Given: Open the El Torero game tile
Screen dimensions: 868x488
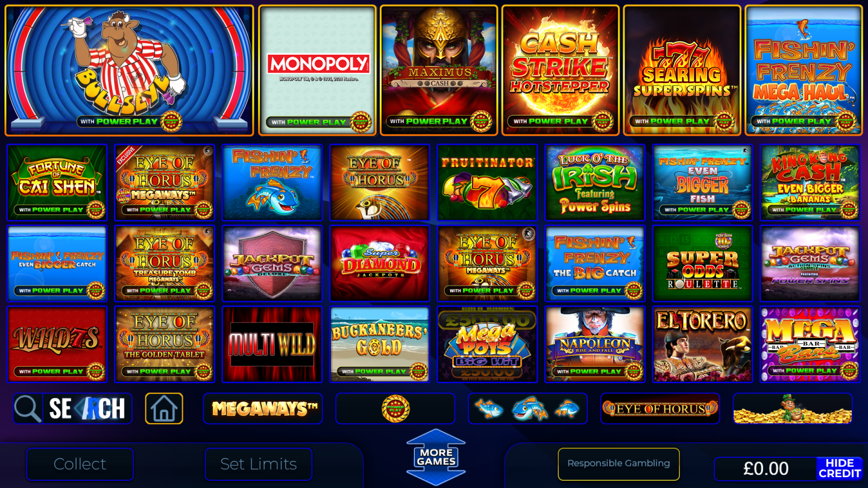Looking at the screenshot, I should tap(702, 345).
